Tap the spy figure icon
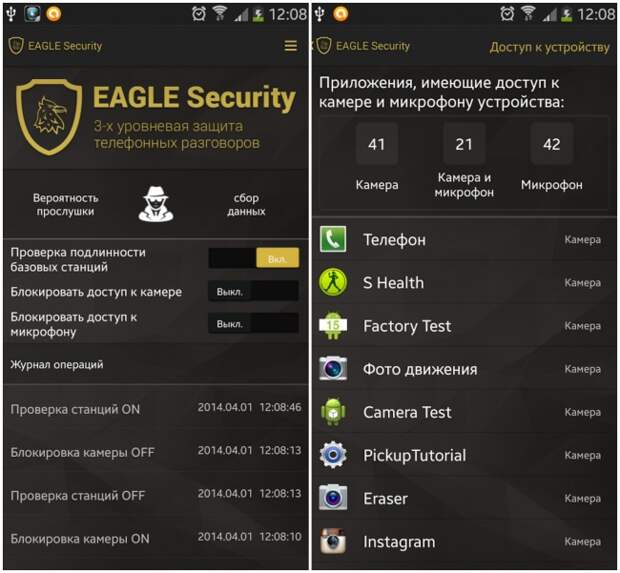Screen dimensions: 620x573 click(x=156, y=204)
